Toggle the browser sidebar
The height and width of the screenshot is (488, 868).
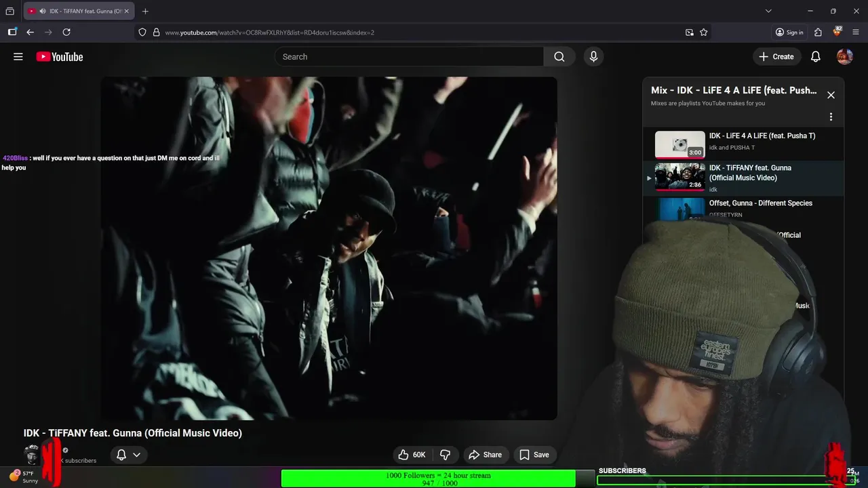[12, 32]
